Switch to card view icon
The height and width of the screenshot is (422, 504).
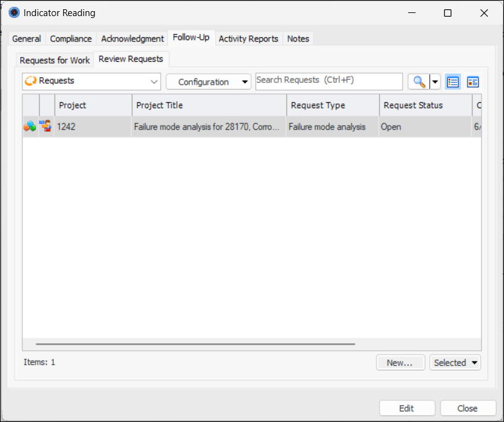pyautogui.click(x=473, y=82)
